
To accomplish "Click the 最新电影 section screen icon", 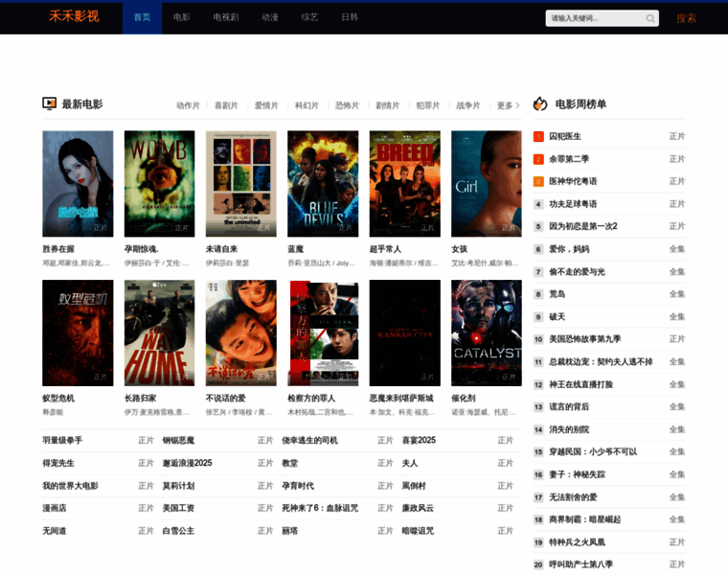I will click(x=49, y=103).
